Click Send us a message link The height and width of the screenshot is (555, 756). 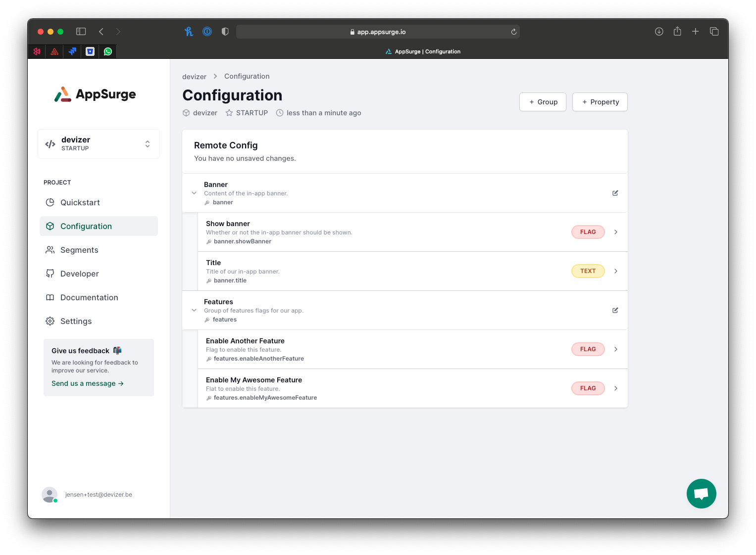tap(88, 383)
